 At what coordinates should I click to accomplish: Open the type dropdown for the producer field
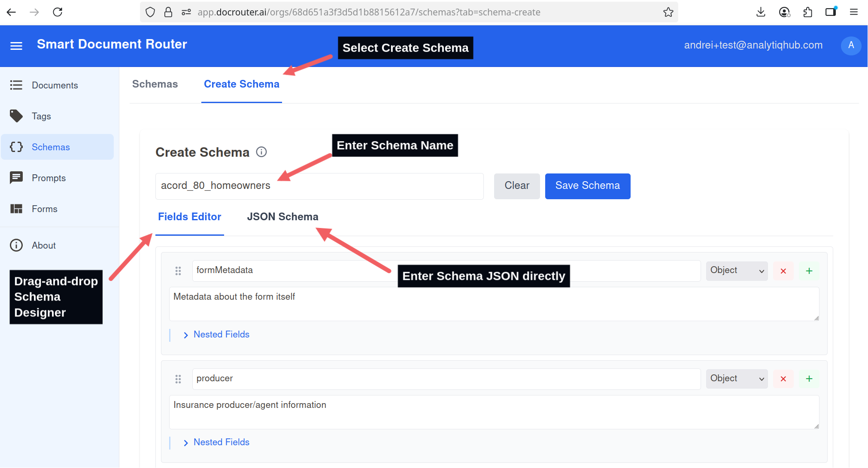(x=737, y=379)
